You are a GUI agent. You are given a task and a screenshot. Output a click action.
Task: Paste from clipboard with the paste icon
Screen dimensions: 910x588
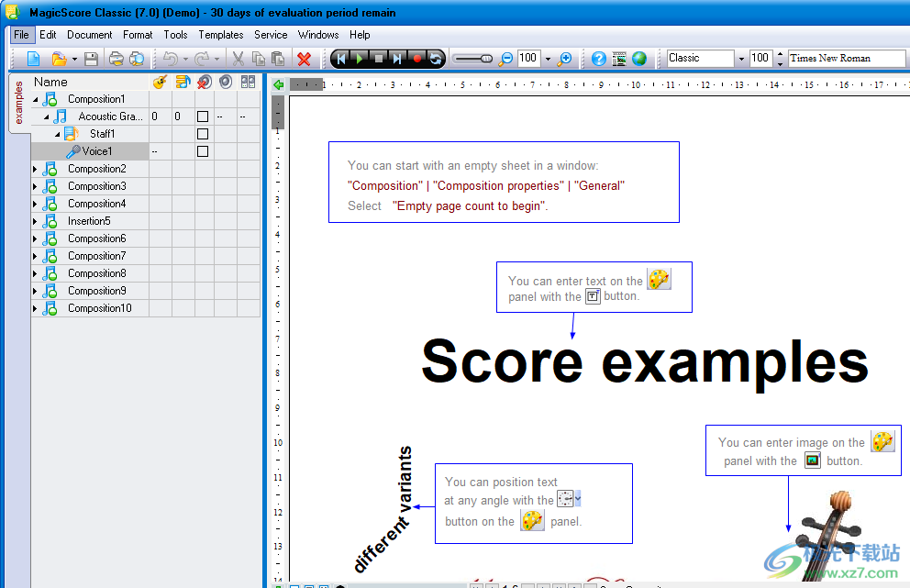[x=278, y=59]
